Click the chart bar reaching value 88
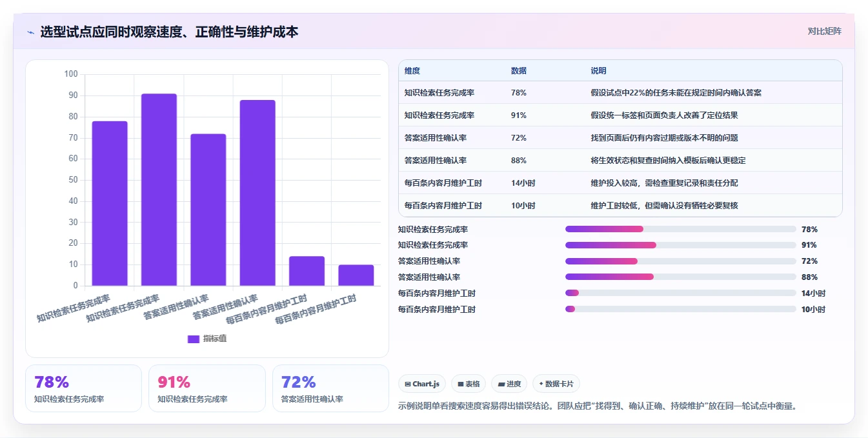Screen dimensions: 868x438 257,193
